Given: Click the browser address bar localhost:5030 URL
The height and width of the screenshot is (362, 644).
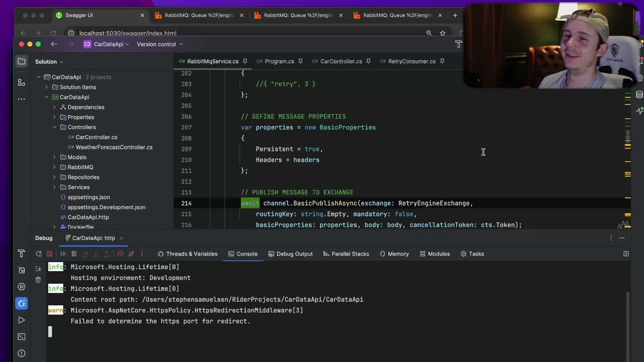Looking at the screenshot, I should pyautogui.click(x=128, y=33).
